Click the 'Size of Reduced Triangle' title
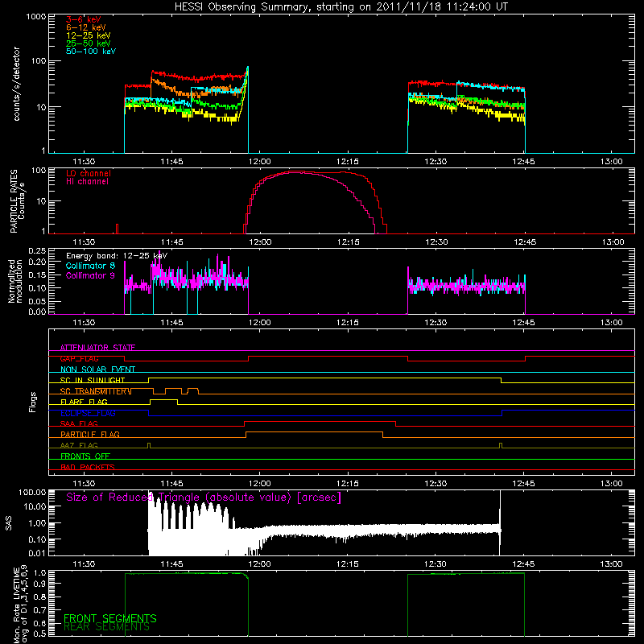This screenshot has width=644, height=644. tap(204, 497)
